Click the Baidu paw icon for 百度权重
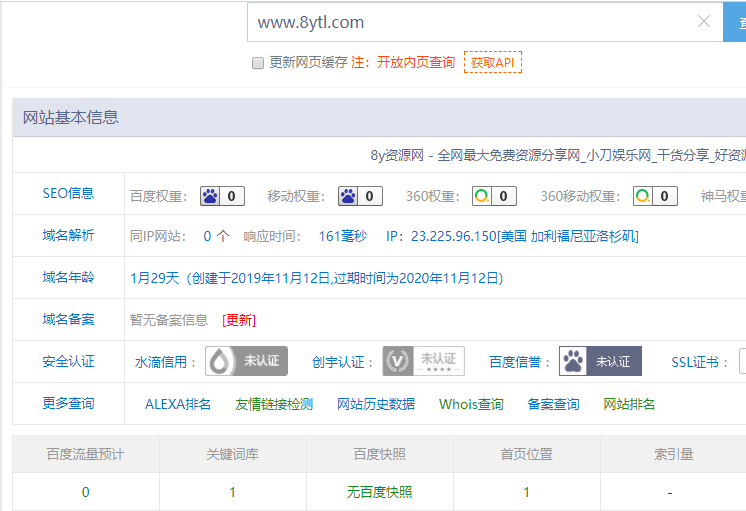Image resolution: width=746 pixels, height=511 pixels. (210, 196)
